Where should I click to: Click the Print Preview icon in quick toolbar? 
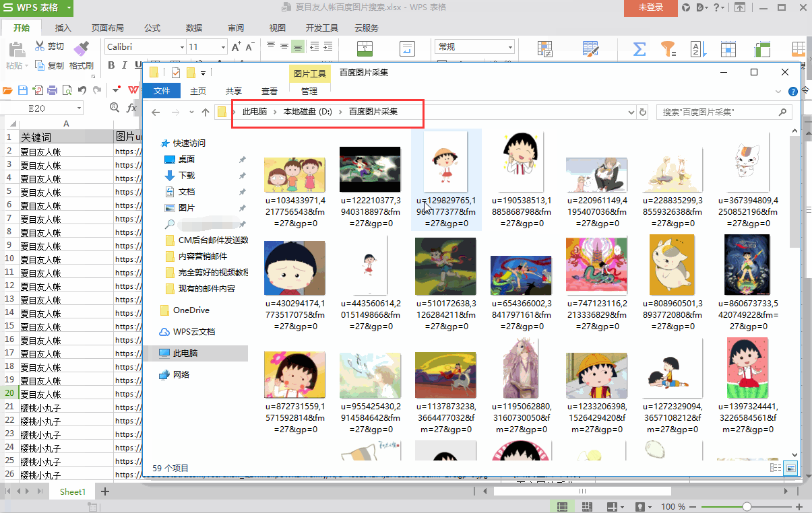pos(67,90)
